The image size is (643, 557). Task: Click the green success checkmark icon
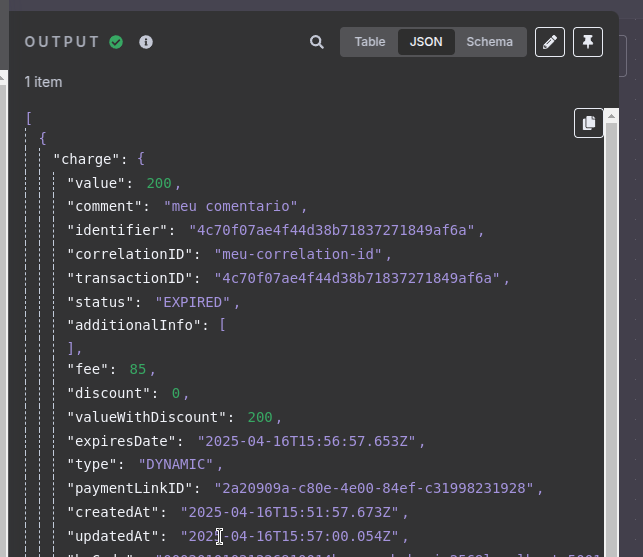116,42
